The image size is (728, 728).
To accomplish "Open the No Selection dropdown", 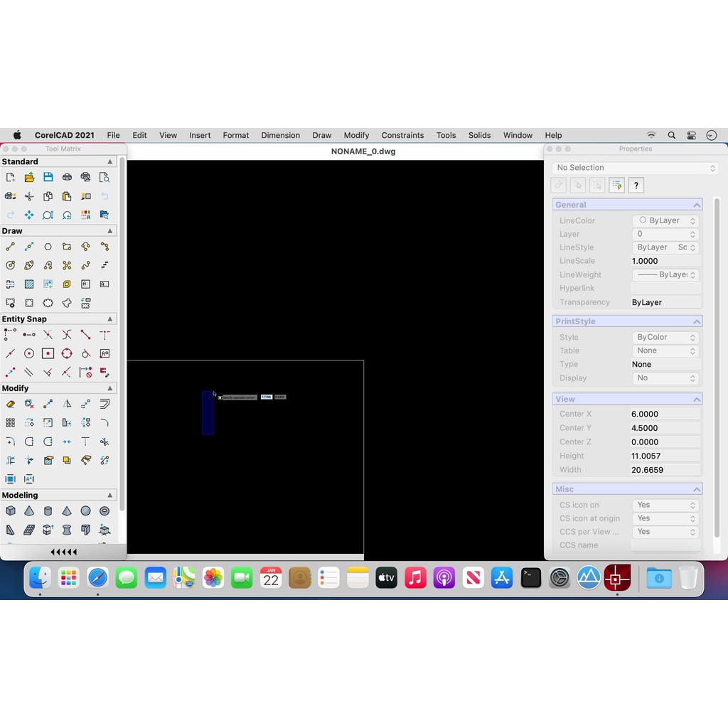I will (x=635, y=168).
